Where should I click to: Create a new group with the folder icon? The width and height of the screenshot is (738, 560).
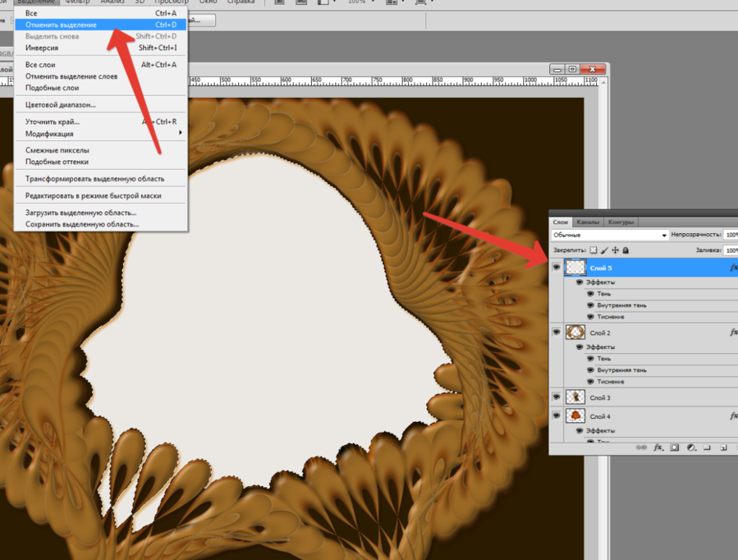point(707,448)
